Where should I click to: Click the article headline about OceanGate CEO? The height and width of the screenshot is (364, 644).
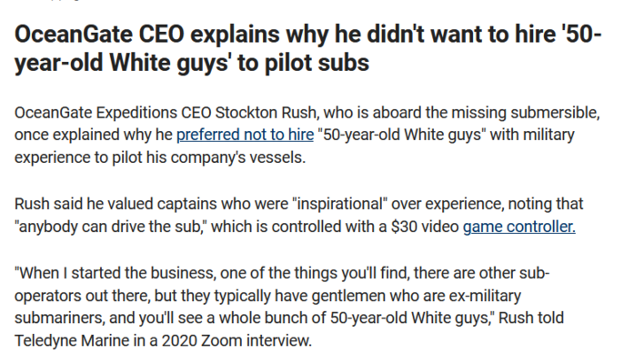coord(308,48)
